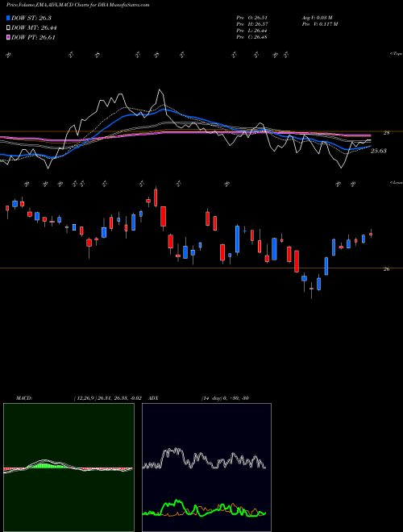
Task: Click the blue DOW ST legend swatch
Action: [x=9, y=18]
